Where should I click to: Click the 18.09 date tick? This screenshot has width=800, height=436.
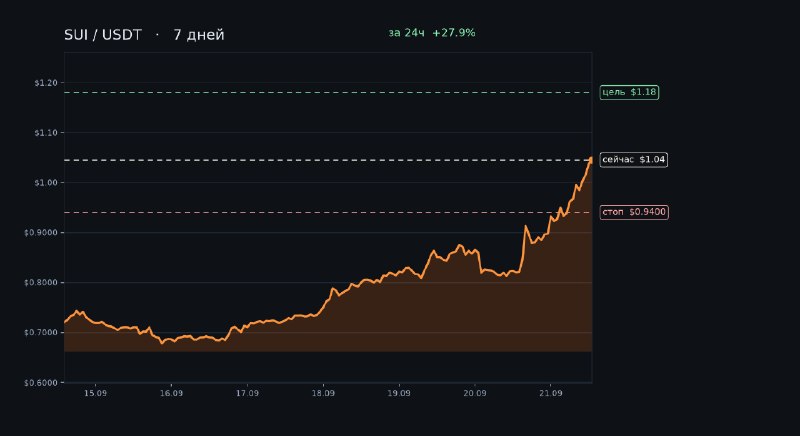coord(323,393)
